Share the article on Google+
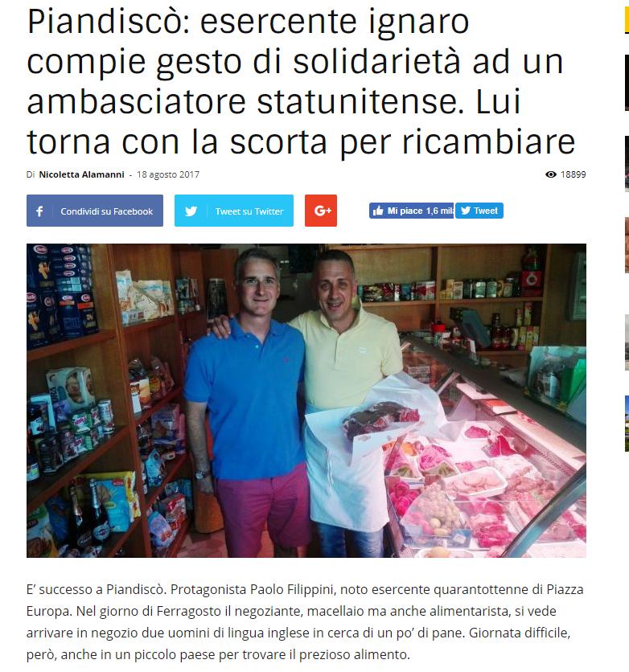 321,211
